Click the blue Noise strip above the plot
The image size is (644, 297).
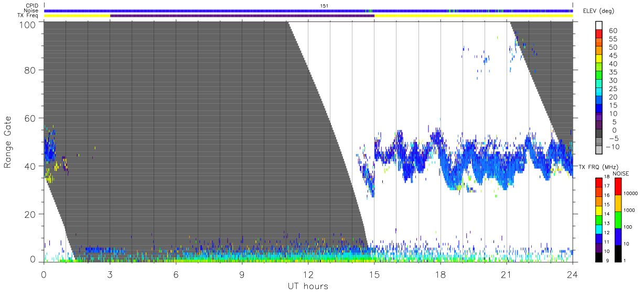[x=308, y=10]
